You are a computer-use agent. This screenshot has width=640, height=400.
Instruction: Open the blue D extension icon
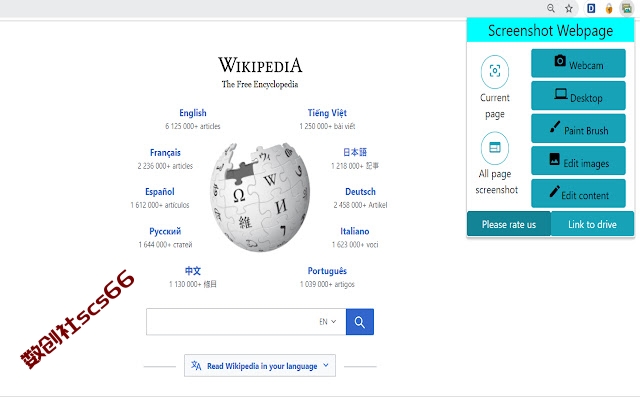click(x=591, y=8)
